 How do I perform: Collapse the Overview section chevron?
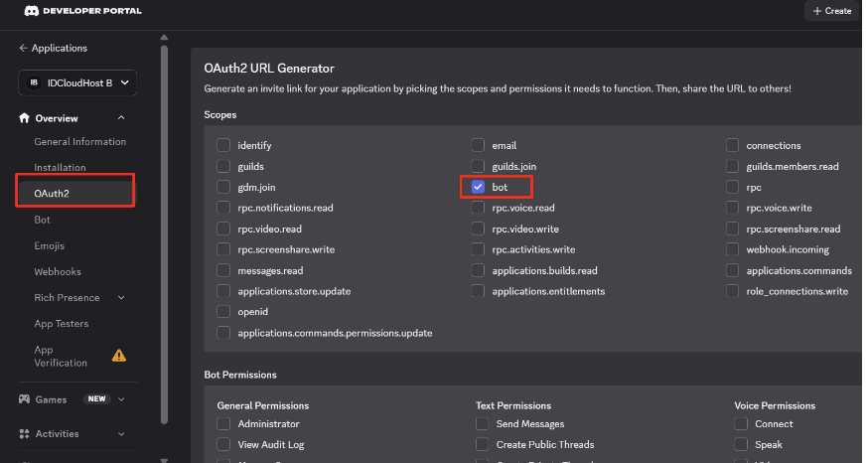(x=121, y=118)
